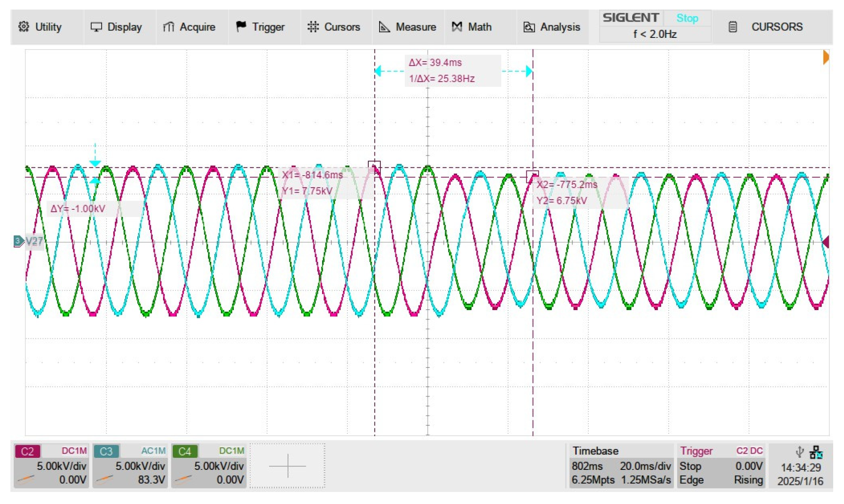Click the Trigger flag icon
844x504 pixels.
click(241, 27)
